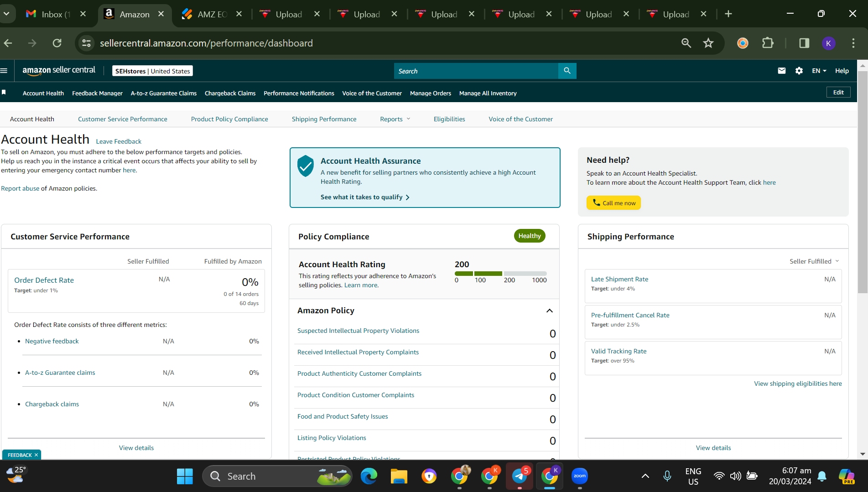Open Report abuse link

[20, 188]
